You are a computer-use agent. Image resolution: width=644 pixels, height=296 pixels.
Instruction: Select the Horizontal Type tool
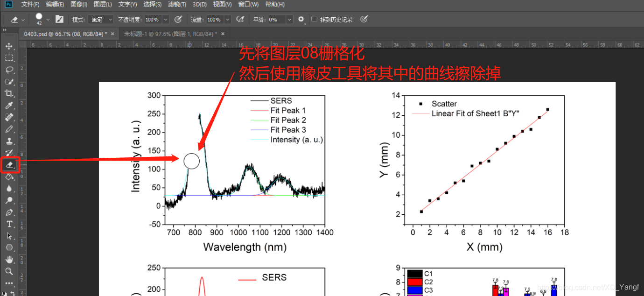click(x=9, y=225)
